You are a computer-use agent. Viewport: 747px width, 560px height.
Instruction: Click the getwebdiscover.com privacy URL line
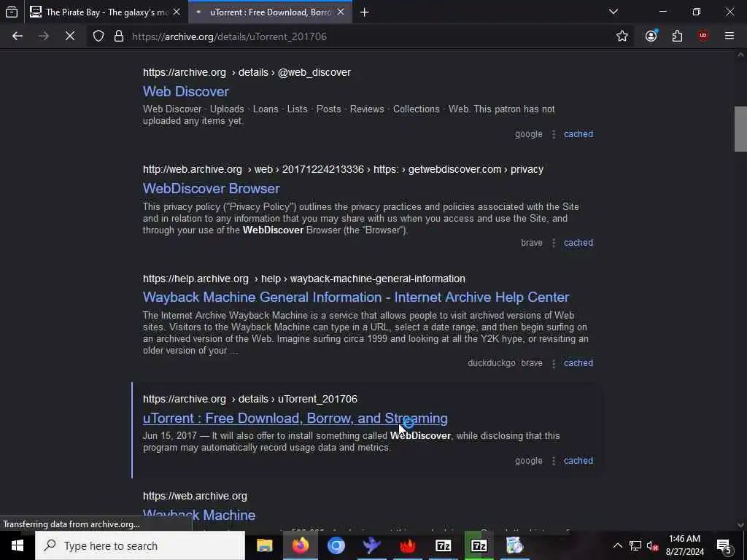tap(343, 169)
